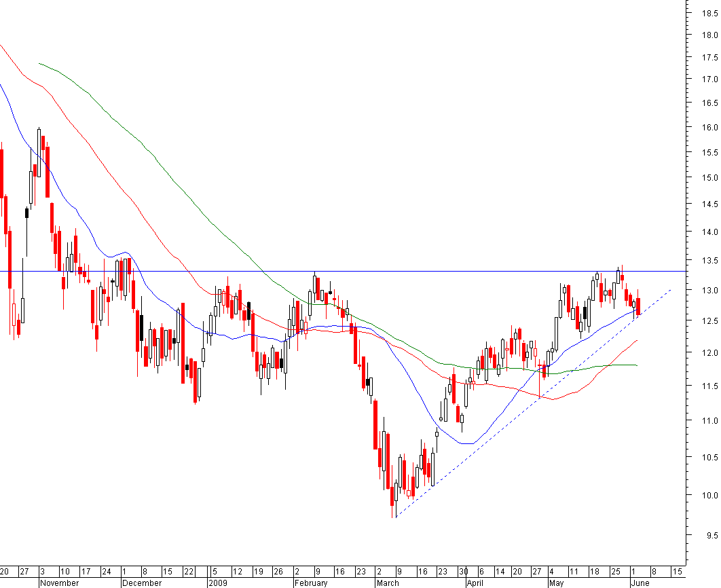Click the 18.0 price axis label

coord(709,35)
